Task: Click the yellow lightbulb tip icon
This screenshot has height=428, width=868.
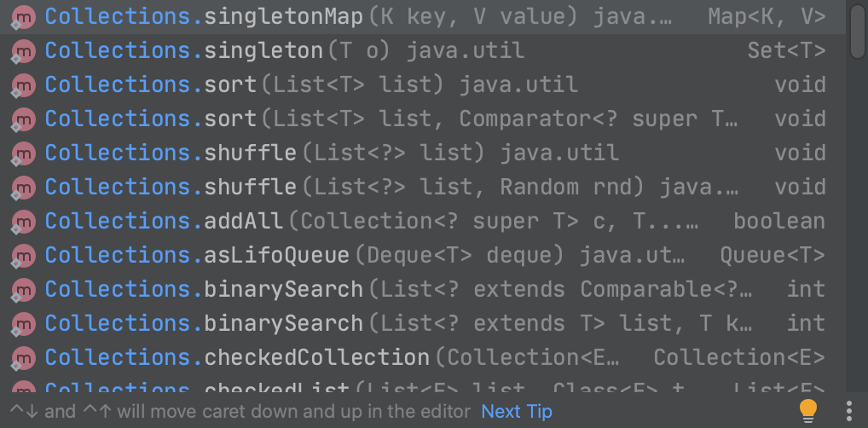Action: (807, 411)
